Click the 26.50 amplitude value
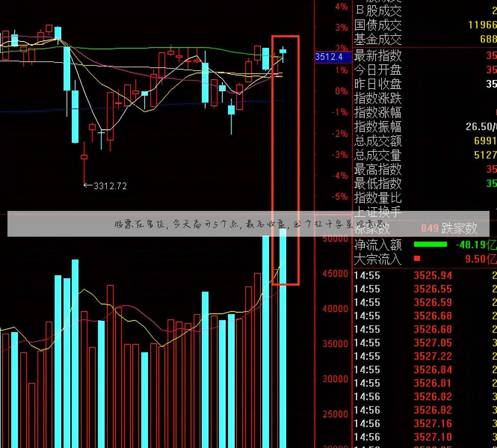The width and height of the screenshot is (497, 448). click(481, 127)
